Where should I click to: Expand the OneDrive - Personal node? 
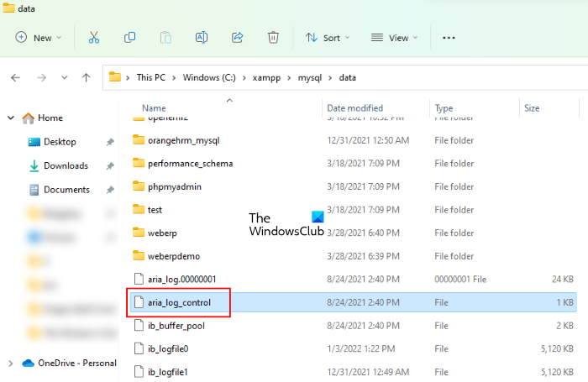pyautogui.click(x=10, y=364)
